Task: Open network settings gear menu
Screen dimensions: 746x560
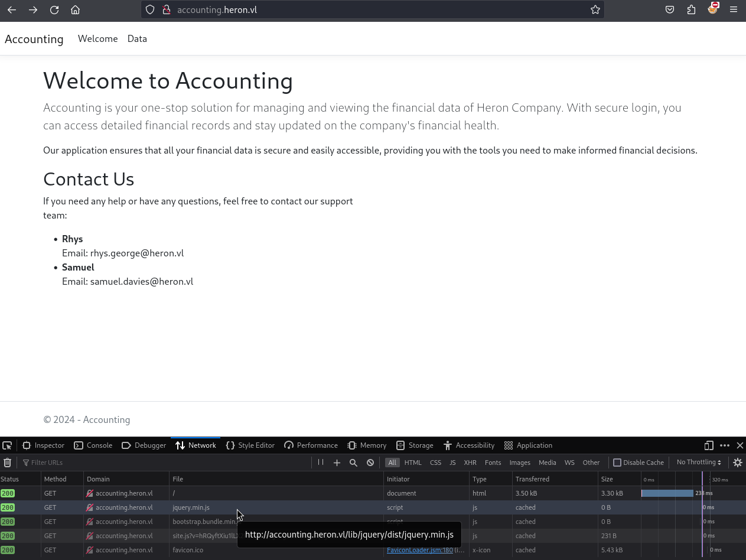Action: click(x=738, y=463)
